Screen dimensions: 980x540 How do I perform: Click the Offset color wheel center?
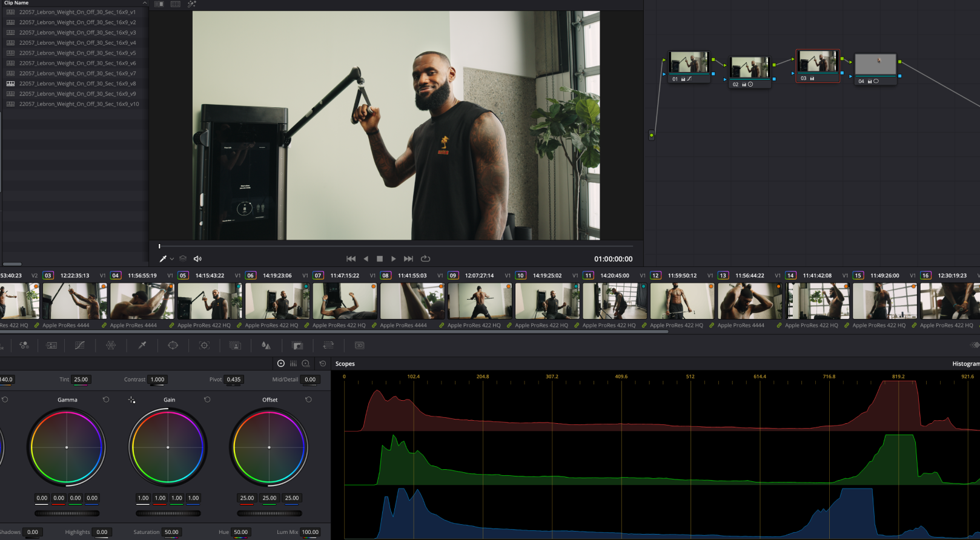pyautogui.click(x=269, y=447)
